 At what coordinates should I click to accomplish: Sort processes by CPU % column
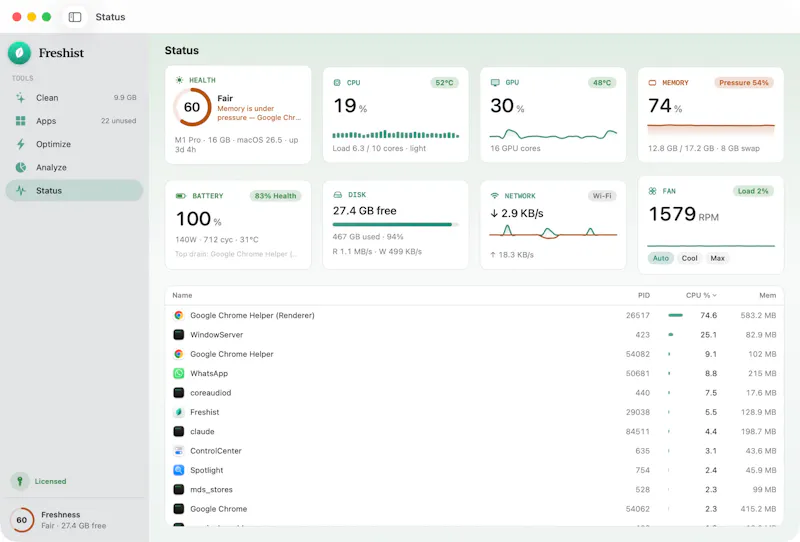click(701, 295)
